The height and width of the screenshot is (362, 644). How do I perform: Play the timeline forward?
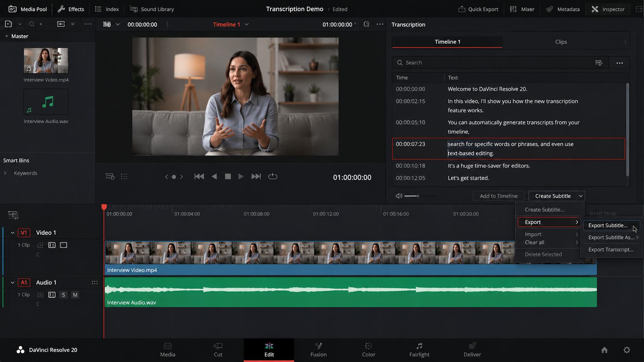[241, 177]
